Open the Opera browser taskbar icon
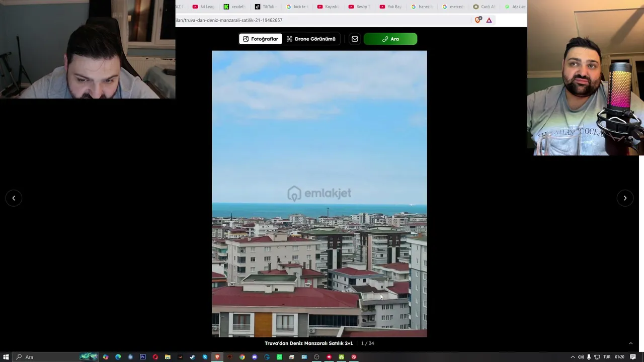Viewport: 644px width, 362px height. pyautogui.click(x=155, y=357)
